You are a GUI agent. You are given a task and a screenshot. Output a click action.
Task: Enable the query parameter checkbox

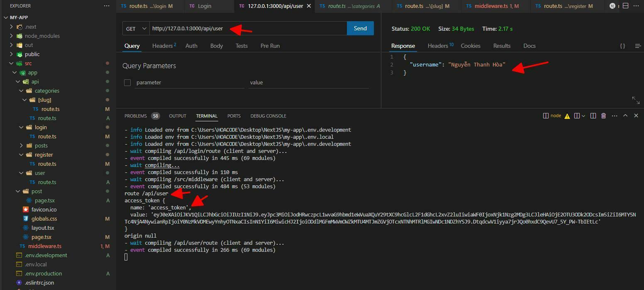pos(127,82)
